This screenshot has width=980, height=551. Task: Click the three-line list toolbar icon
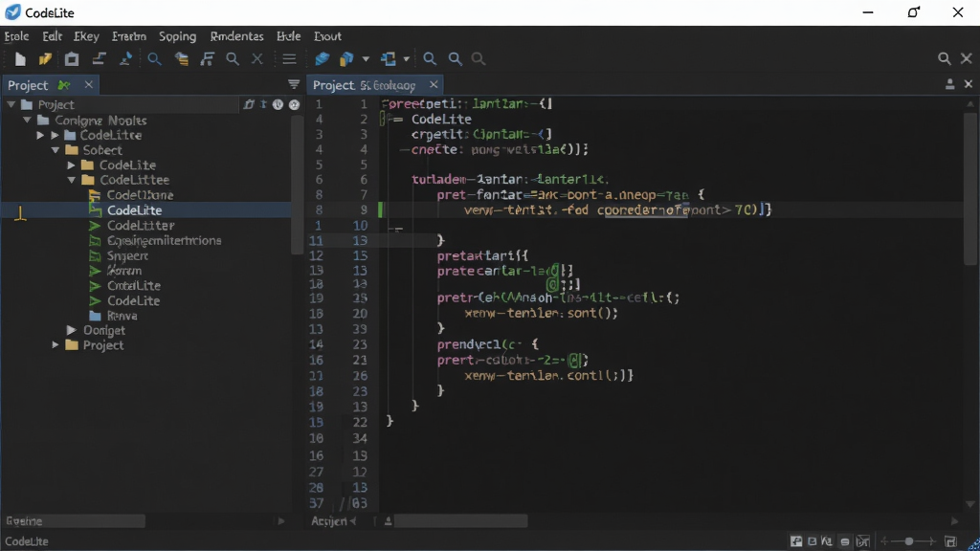(289, 59)
